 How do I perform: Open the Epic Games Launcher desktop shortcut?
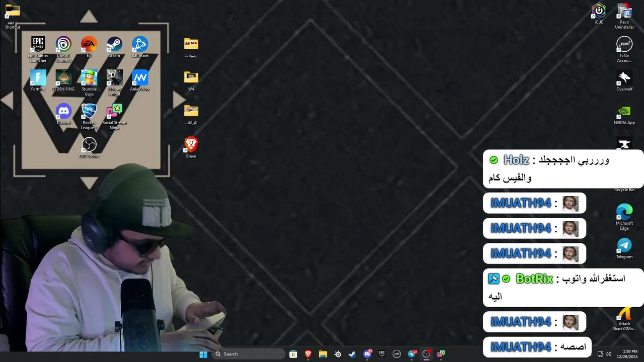tap(38, 49)
